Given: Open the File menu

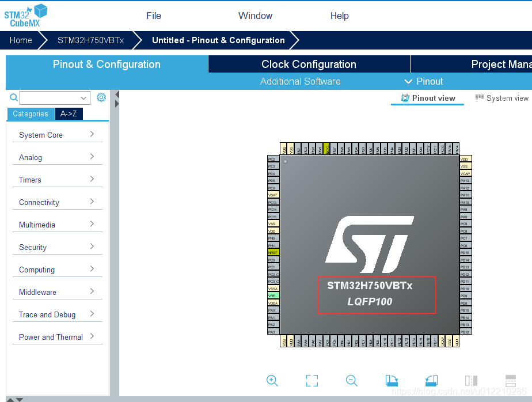Looking at the screenshot, I should coord(154,16).
